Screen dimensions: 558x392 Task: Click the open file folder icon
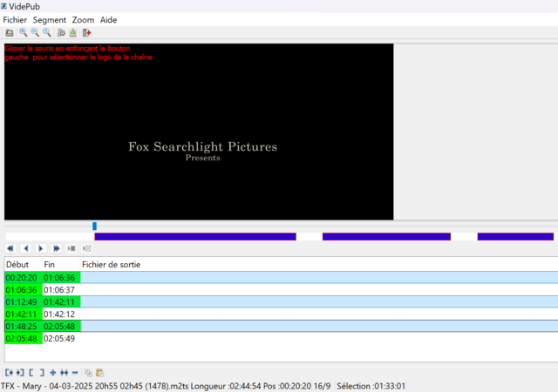[10, 33]
